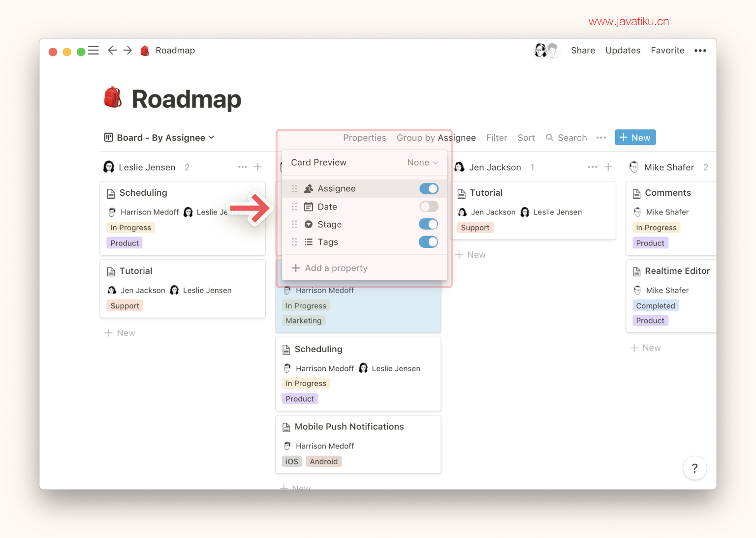This screenshot has width=756, height=538.
Task: Grab the Stage property drag handle
Action: point(294,224)
